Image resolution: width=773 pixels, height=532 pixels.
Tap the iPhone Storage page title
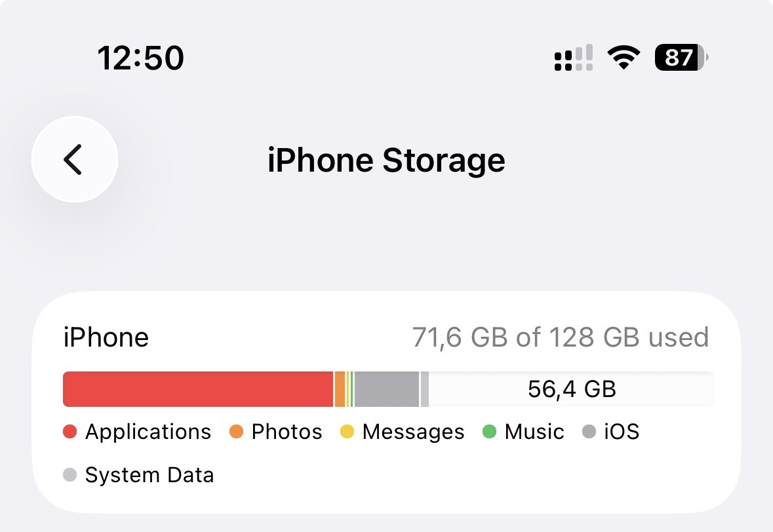click(386, 160)
